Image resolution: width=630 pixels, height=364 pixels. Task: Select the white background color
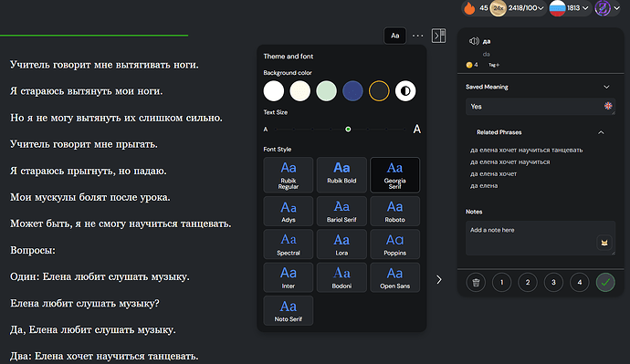pyautogui.click(x=274, y=90)
